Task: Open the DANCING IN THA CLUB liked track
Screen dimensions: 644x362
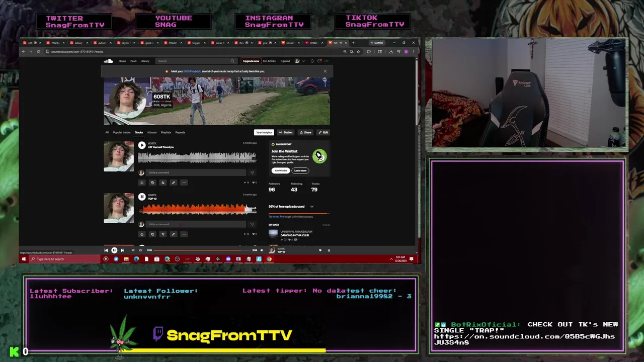Action: click(295, 235)
